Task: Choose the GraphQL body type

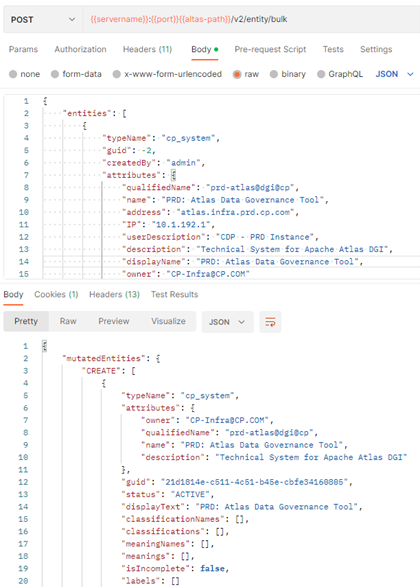Action: [x=340, y=74]
